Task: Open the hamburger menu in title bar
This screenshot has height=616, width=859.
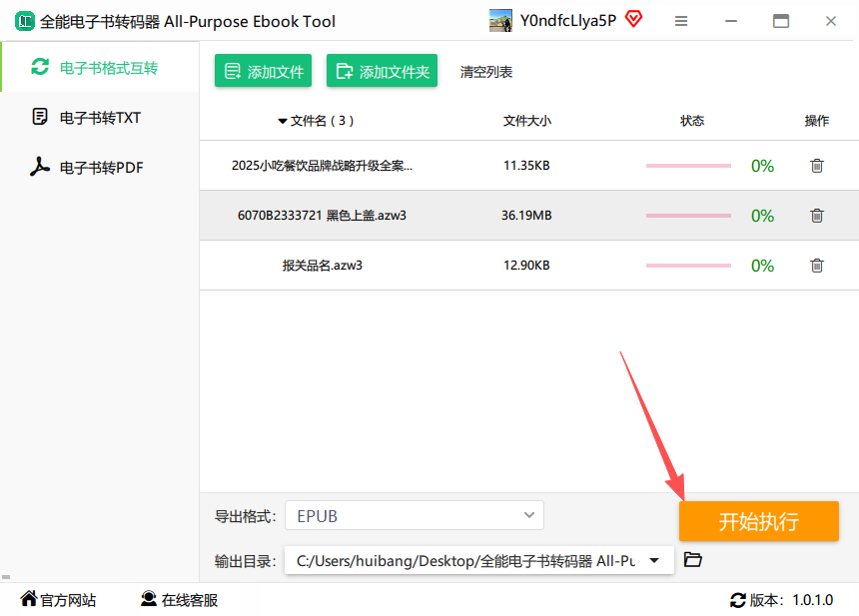Action: pos(681,21)
